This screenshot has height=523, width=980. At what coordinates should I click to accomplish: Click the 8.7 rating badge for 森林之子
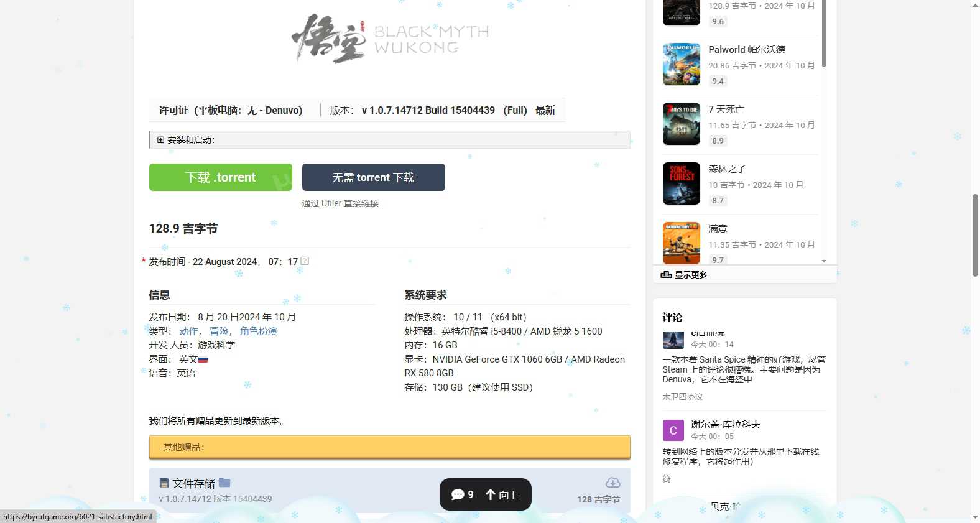coord(718,200)
